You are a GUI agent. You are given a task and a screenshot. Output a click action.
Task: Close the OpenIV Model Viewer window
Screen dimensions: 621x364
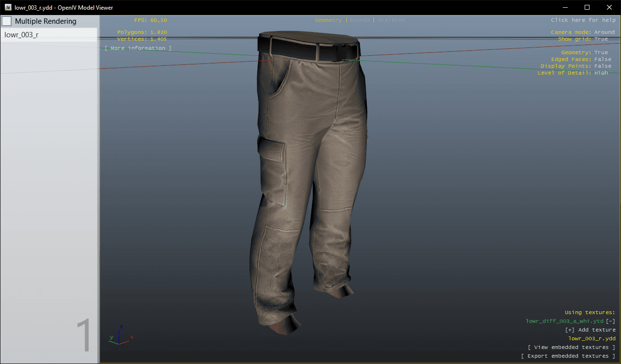coord(609,8)
